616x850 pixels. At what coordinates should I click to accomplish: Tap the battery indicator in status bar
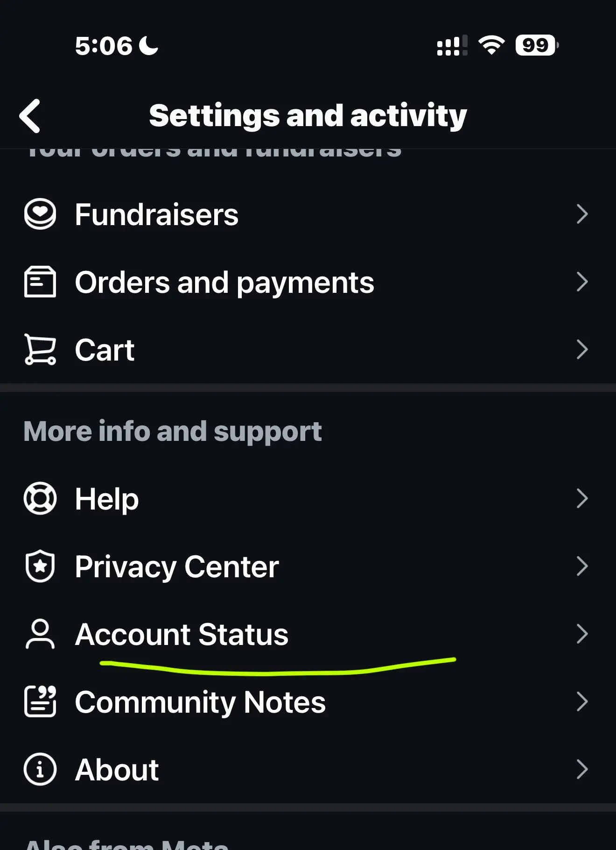(537, 45)
